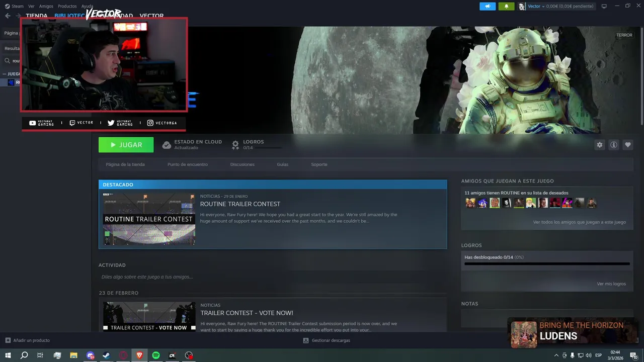644x362 pixels.
Task: Open File Explorer from taskbar
Action: (x=73, y=355)
